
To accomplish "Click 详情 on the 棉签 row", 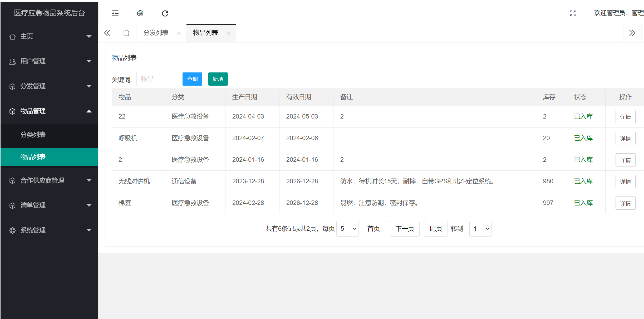I will tap(626, 203).
